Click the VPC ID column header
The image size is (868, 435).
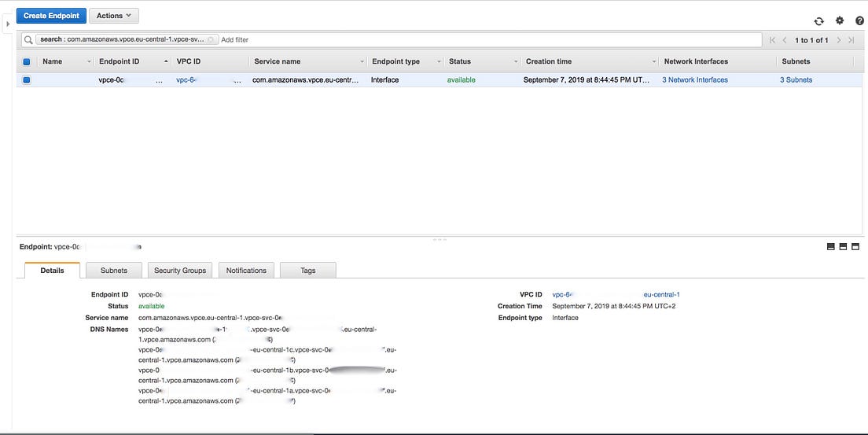(x=188, y=61)
